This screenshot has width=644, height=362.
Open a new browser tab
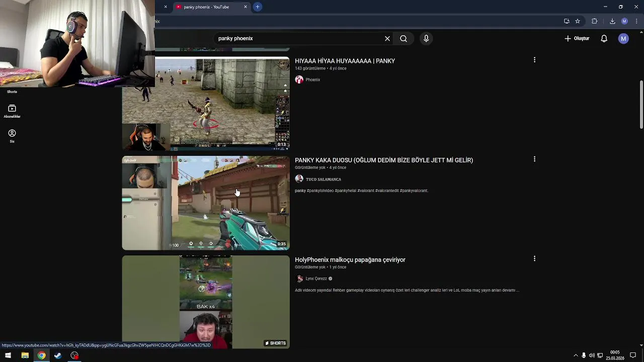pyautogui.click(x=258, y=7)
